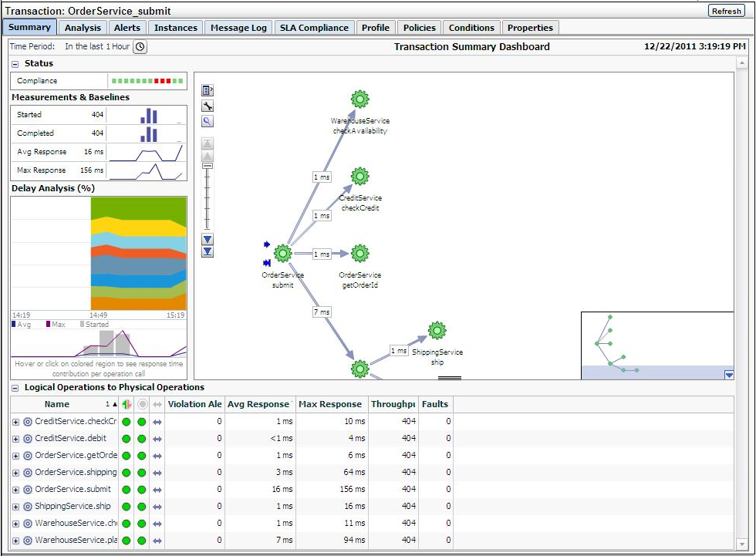Select the OrderService submit node
This screenshot has width=756, height=556.
282,254
